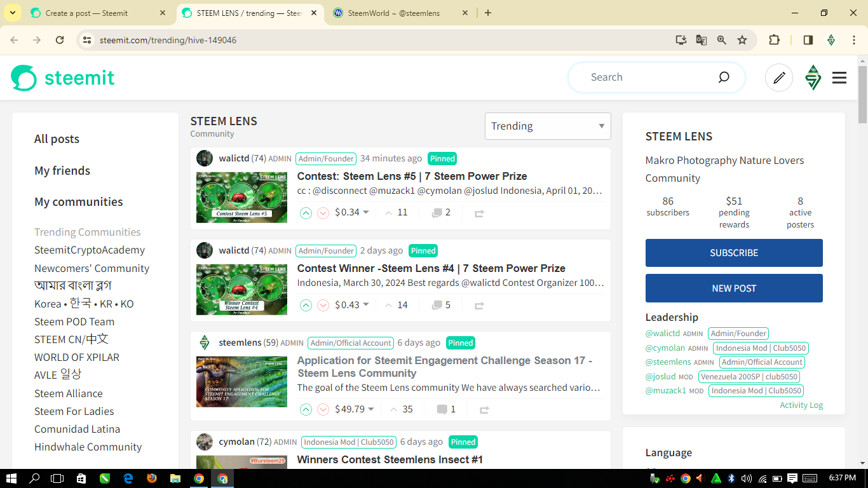868x488 pixels.
Task: Resteem the Contest: Steem Lens #5 post
Action: pos(479,213)
